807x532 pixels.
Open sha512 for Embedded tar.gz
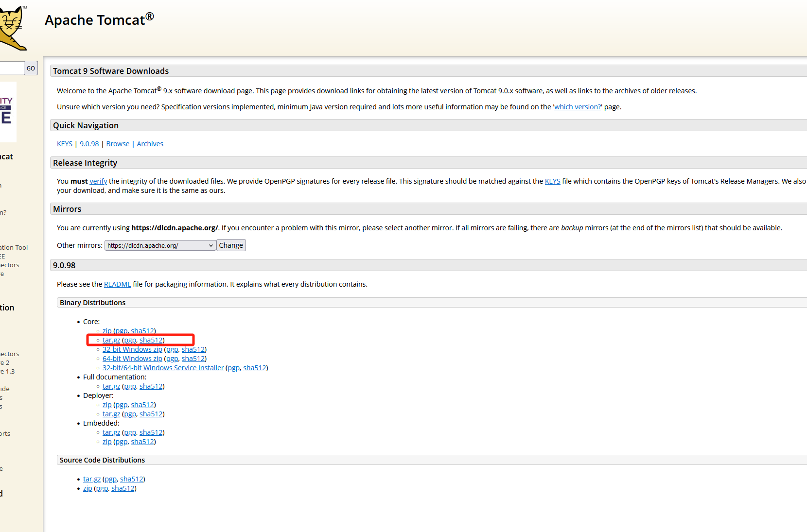(151, 432)
